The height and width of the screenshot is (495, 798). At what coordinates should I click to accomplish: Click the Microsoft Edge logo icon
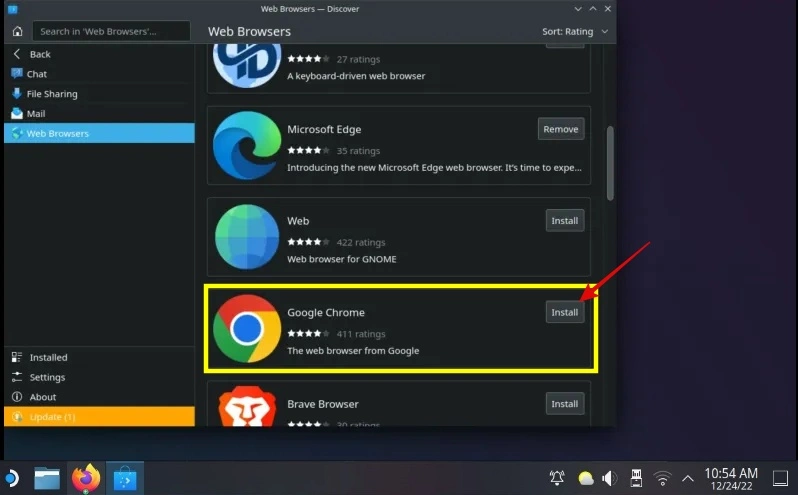(x=247, y=145)
